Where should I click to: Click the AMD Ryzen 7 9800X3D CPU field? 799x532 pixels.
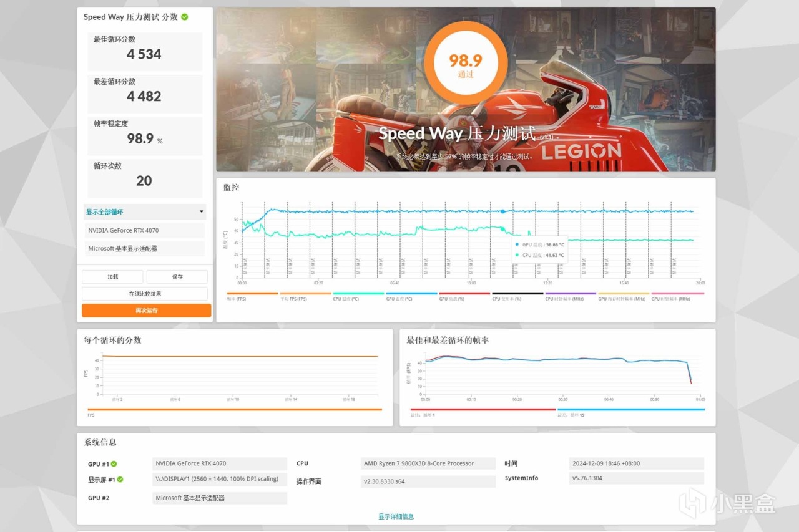point(428,463)
